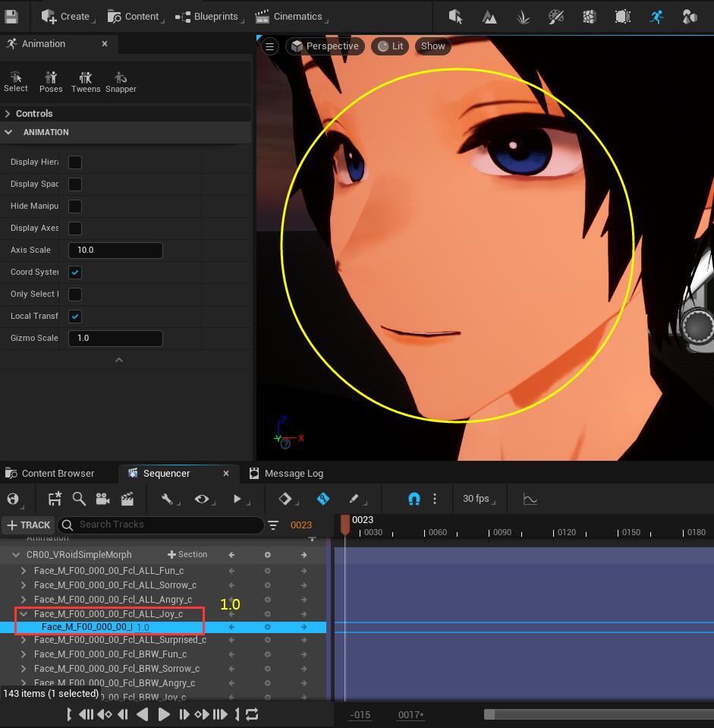Open the Render Movie clapperboard icon
Viewport: 714px width, 728px height.
pyautogui.click(x=127, y=499)
